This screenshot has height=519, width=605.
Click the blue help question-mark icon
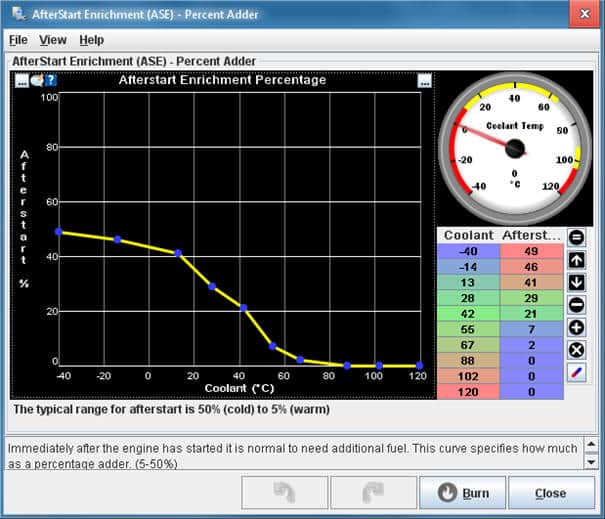pos(51,81)
